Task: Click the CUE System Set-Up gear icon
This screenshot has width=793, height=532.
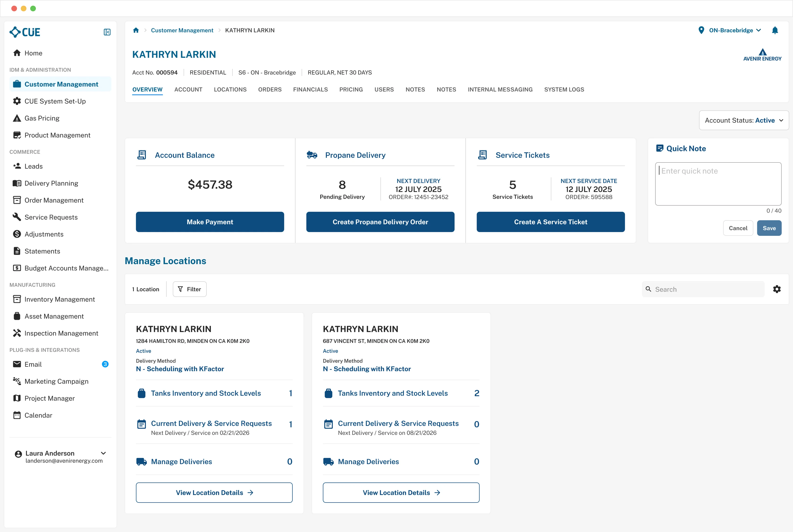Action: pos(17,101)
